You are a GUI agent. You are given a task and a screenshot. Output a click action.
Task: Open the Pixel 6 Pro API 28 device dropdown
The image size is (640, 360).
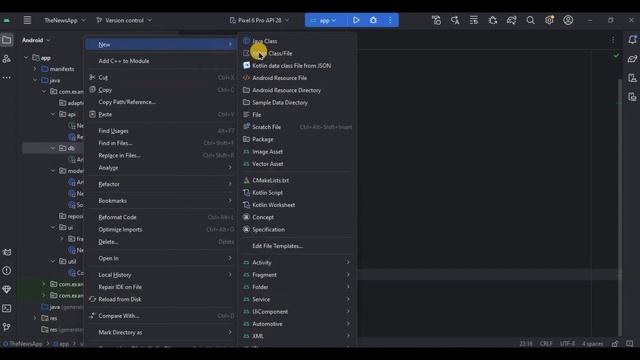(259, 20)
